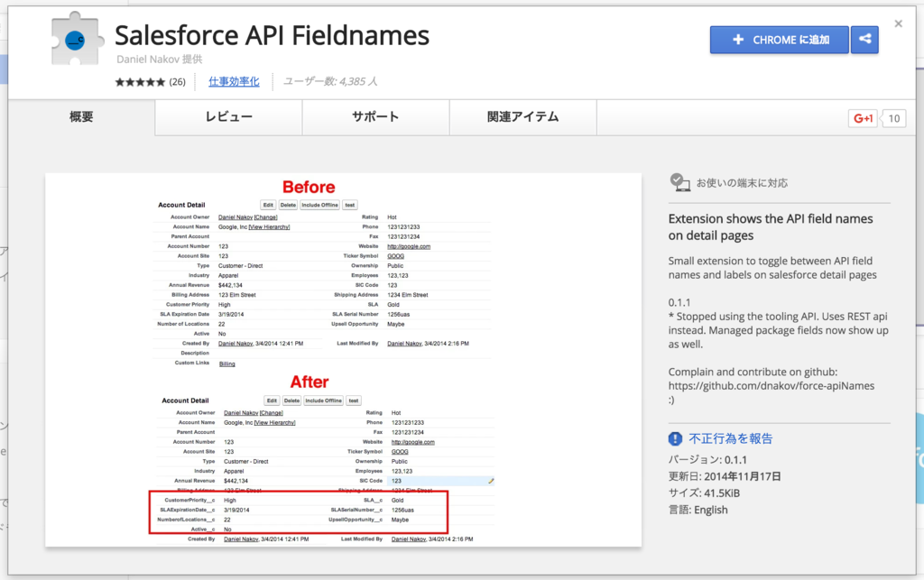Screen dimensions: 924x580
Task: Click the five-star rating icons
Action: click(x=140, y=82)
